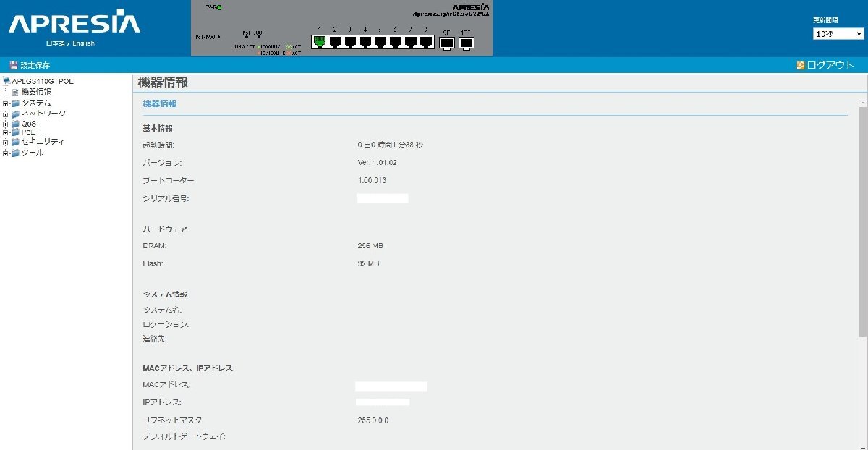Click the デフォルトゲートウェイ label
868x450 pixels.
pos(184,436)
